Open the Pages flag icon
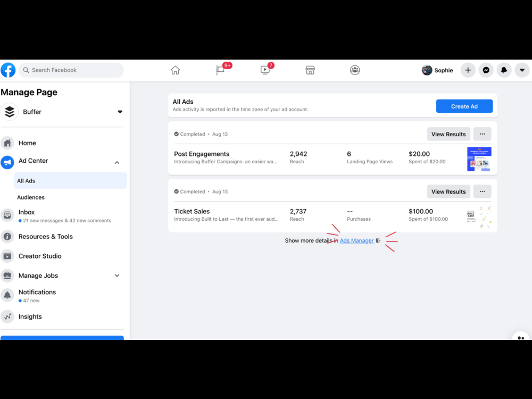The width and height of the screenshot is (532, 399). (220, 70)
